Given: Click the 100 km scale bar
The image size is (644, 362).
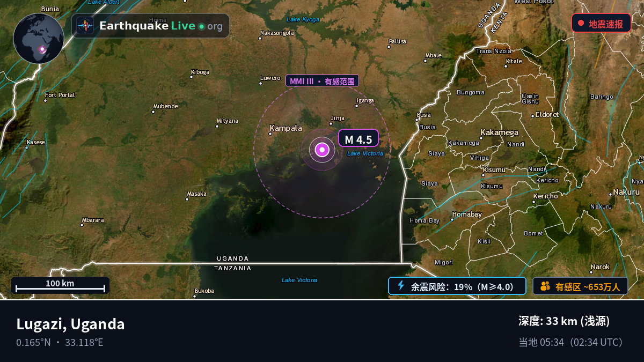Looking at the screenshot, I should click(x=60, y=285).
